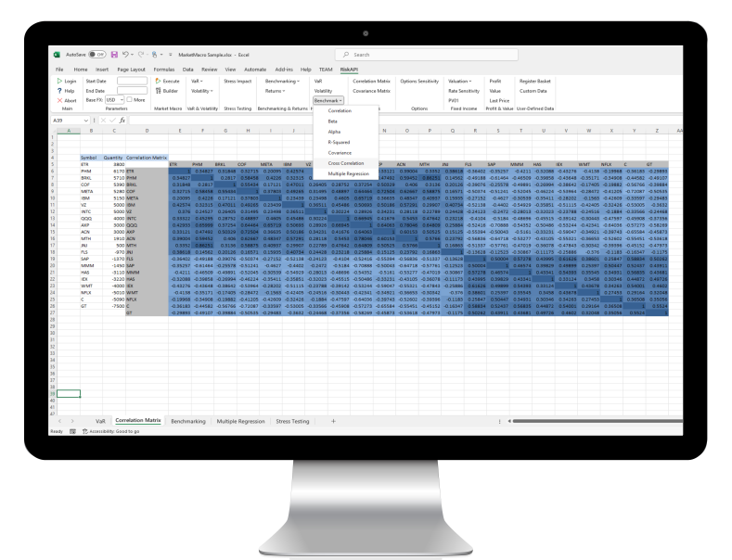Image resolution: width=732 pixels, height=560 pixels.
Task: Click the Touch/Mouse mode icon
Action: click(155, 55)
